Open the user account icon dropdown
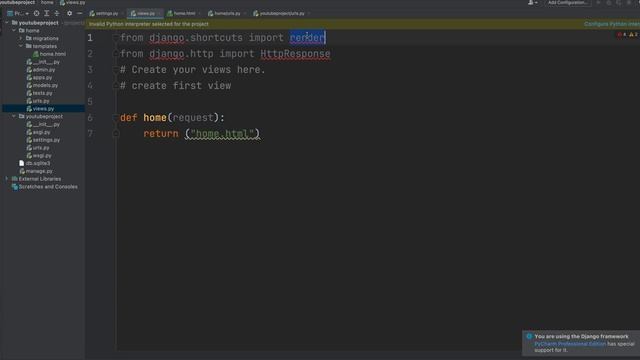Image resolution: width=640 pixels, height=360 pixels. pyautogui.click(x=533, y=2)
